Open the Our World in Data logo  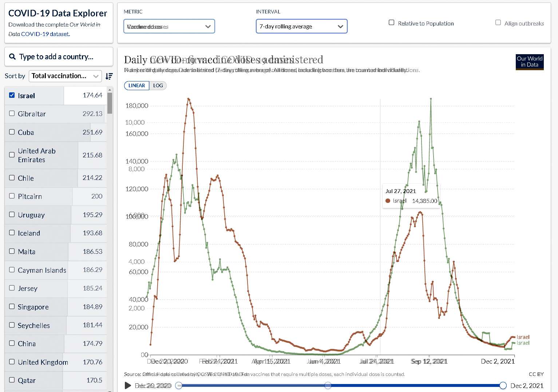pyautogui.click(x=529, y=61)
